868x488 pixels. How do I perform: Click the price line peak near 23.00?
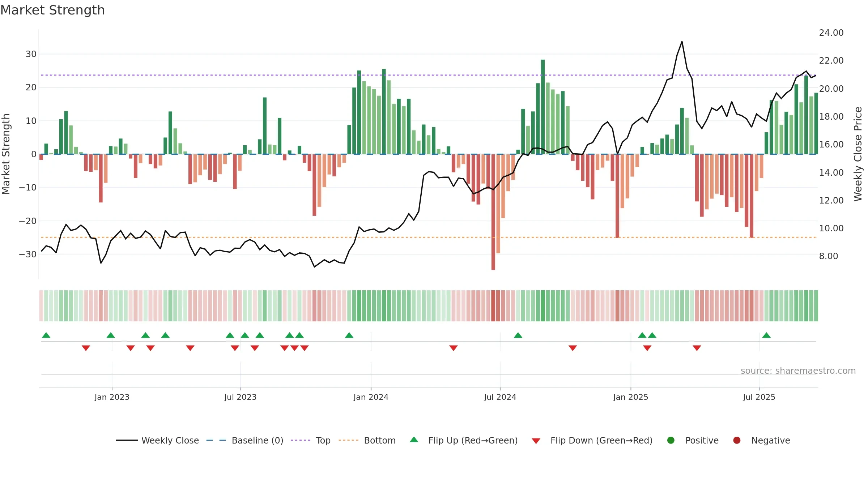(x=682, y=42)
